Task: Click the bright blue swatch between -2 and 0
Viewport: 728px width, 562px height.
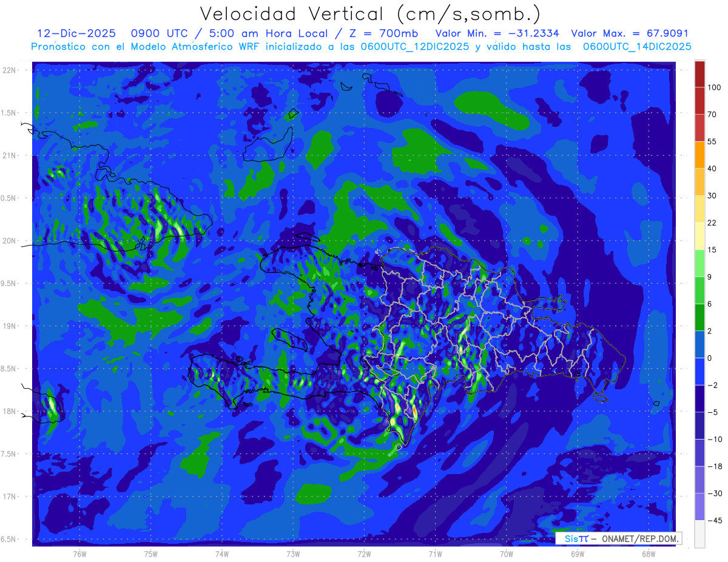Action: 699,372
